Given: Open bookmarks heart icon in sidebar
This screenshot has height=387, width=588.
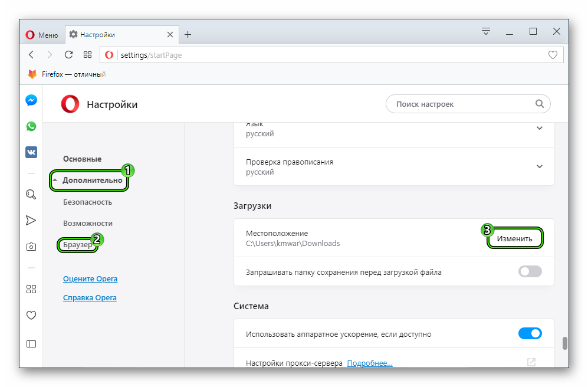Looking at the screenshot, I should 31,316.
